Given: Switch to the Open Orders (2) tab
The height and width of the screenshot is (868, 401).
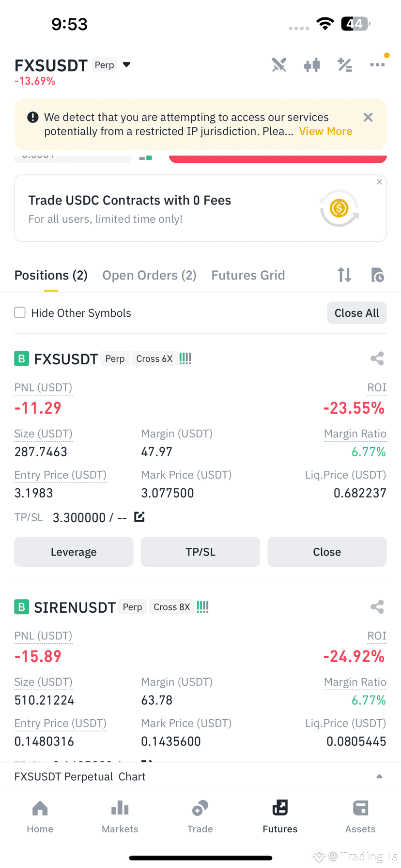Looking at the screenshot, I should click(149, 275).
